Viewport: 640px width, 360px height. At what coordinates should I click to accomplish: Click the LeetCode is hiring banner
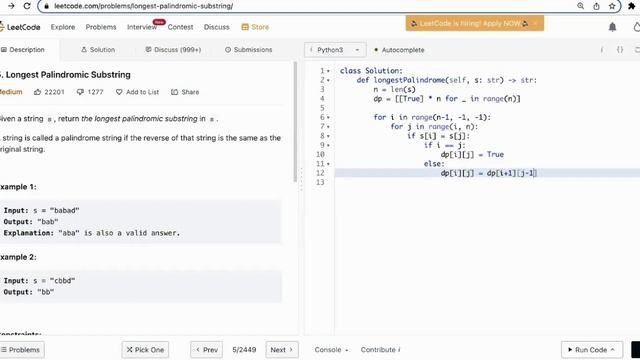(x=475, y=23)
